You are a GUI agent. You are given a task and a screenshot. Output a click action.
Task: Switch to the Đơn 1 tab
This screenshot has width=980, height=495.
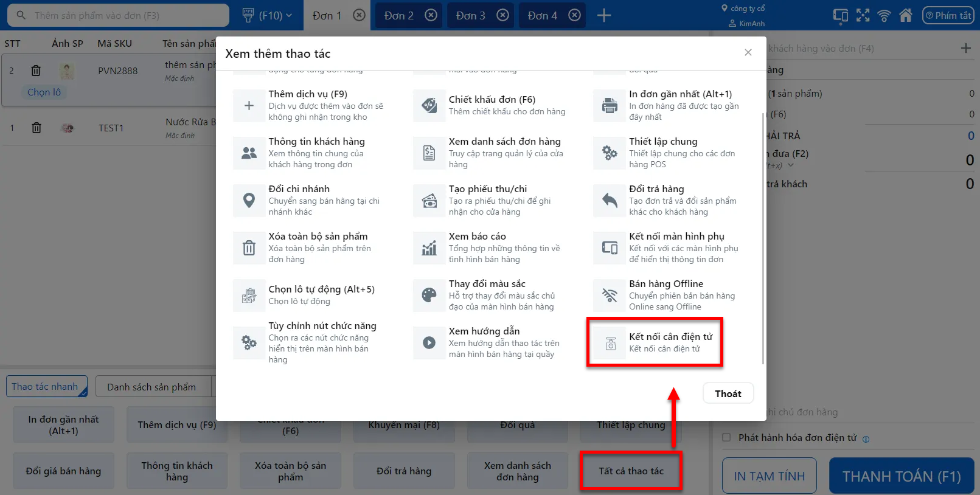(x=327, y=16)
